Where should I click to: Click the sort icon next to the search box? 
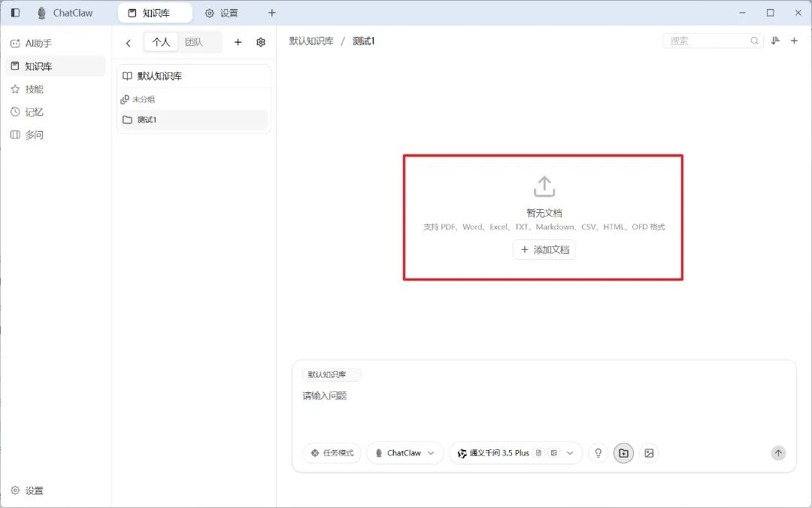(x=776, y=41)
